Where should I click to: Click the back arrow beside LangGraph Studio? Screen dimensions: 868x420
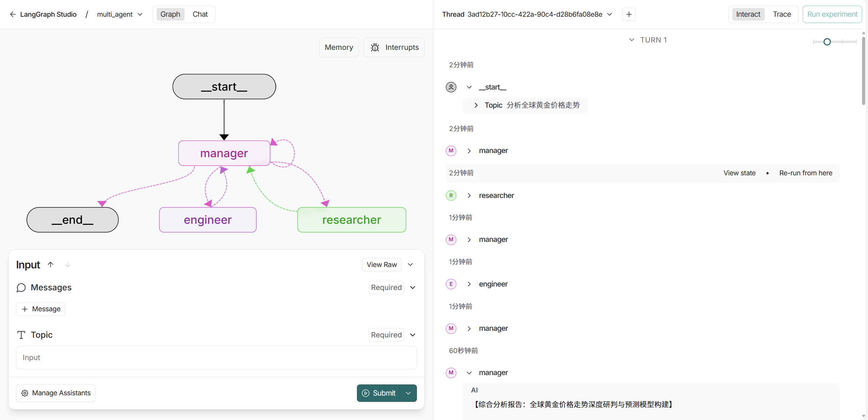(13, 14)
